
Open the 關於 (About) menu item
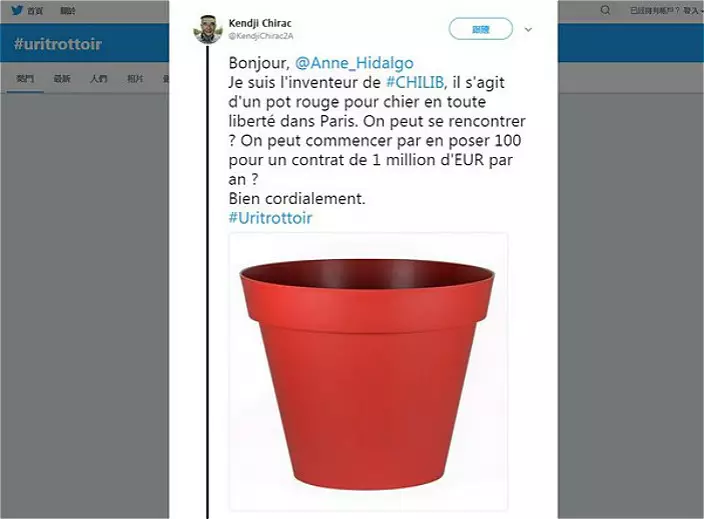pyautogui.click(x=68, y=10)
